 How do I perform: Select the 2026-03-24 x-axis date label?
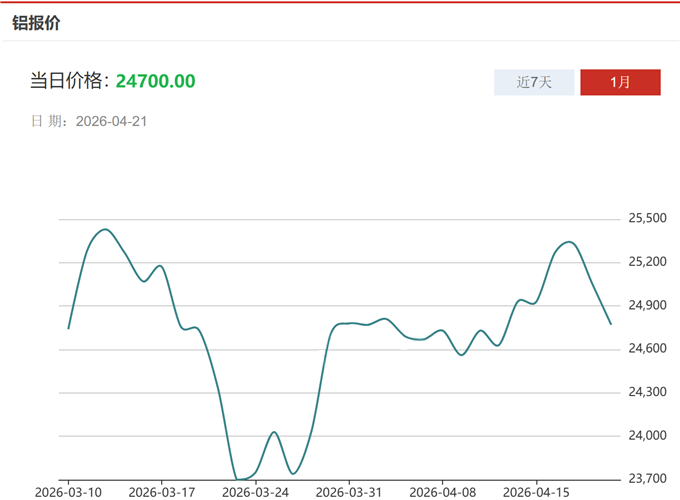coord(256,492)
